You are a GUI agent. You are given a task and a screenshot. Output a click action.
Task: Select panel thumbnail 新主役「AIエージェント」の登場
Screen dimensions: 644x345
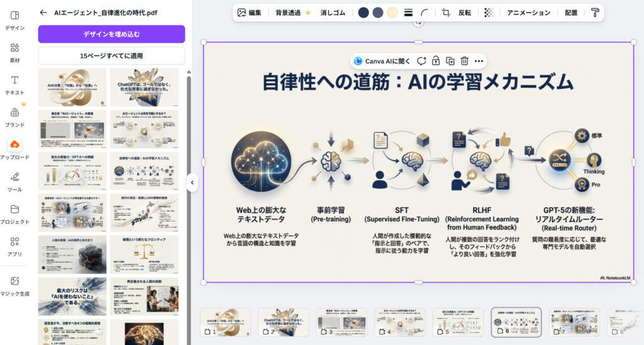point(72,129)
